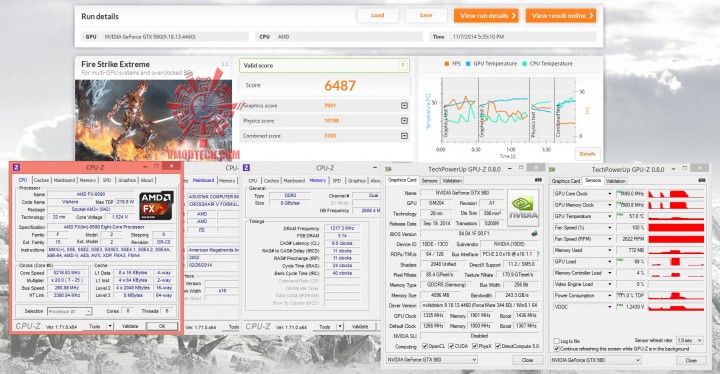Switch to Graphics Card tab in Sensors GPU-Z
Screen dimensions: 720x374
point(566,181)
